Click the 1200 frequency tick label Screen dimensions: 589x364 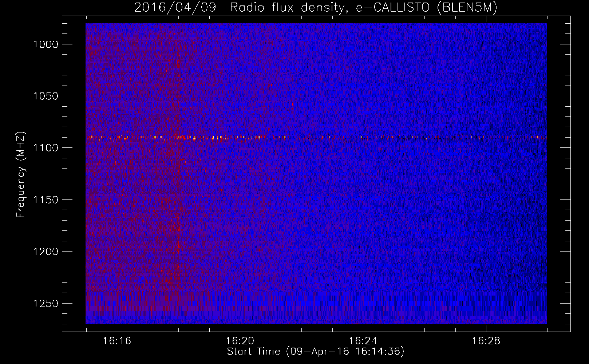coord(46,252)
